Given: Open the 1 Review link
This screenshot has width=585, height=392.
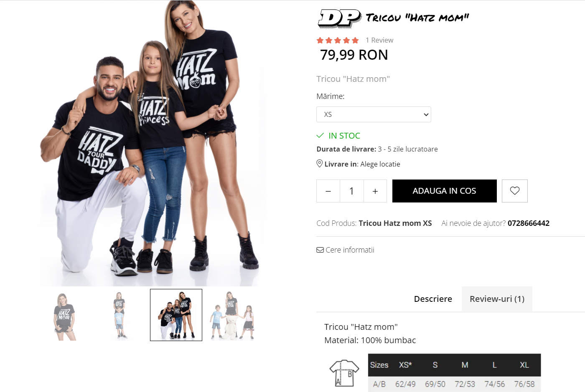Looking at the screenshot, I should (379, 40).
